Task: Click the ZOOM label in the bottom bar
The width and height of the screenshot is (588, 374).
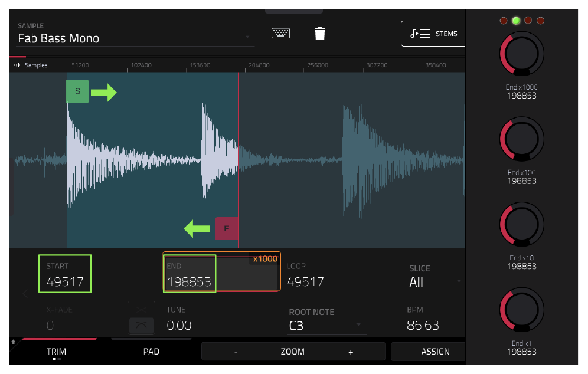Action: pyautogui.click(x=292, y=352)
